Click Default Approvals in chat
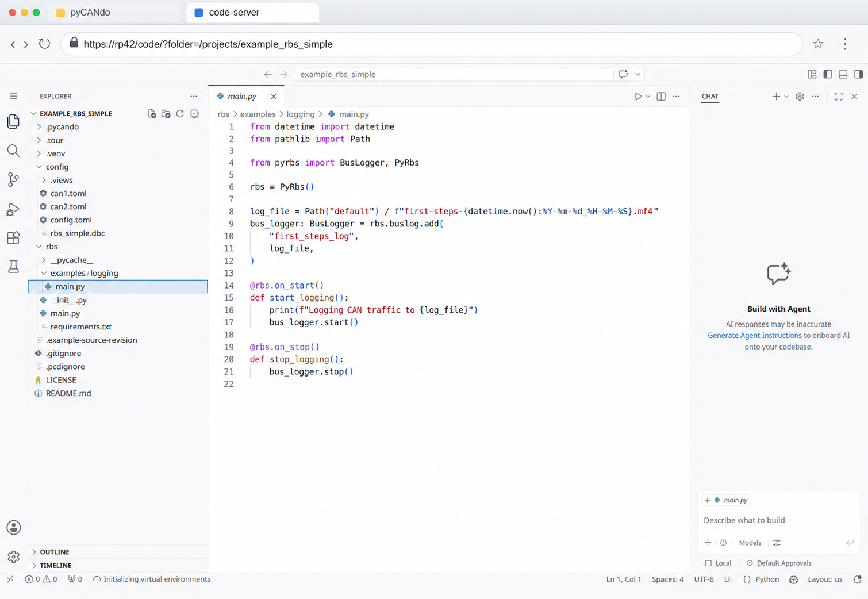Viewport: 868px width, 599px height. (x=779, y=563)
